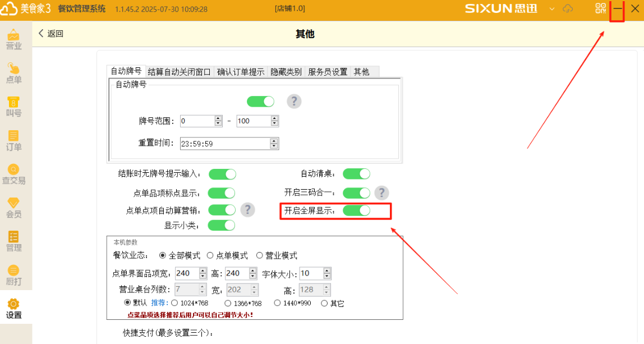
Task: Open the QR code icon near window controls
Action: point(600,8)
